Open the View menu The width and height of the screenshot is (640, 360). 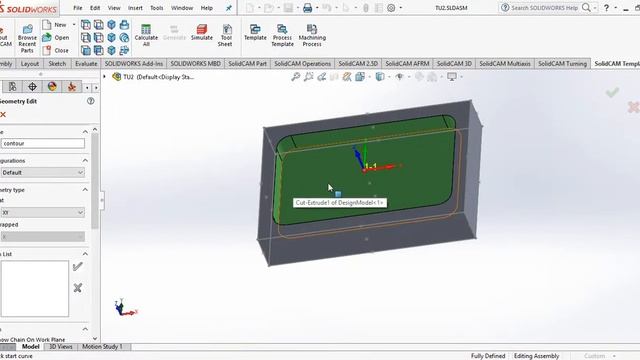click(114, 8)
